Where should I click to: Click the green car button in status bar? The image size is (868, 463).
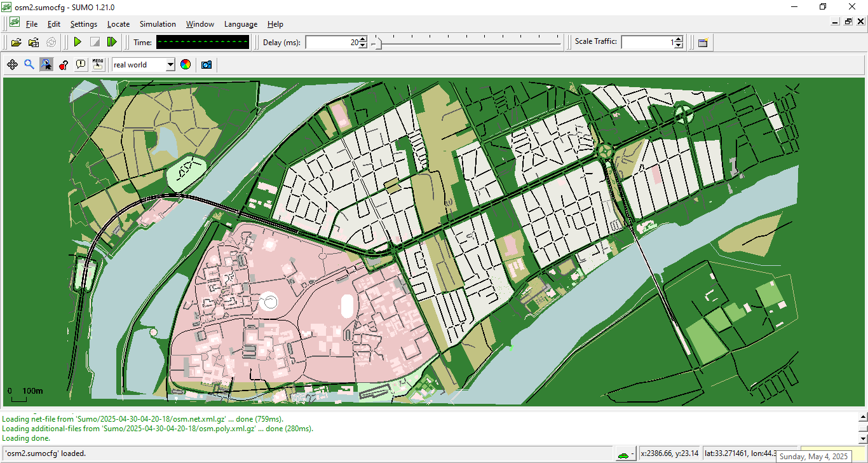(x=624, y=454)
